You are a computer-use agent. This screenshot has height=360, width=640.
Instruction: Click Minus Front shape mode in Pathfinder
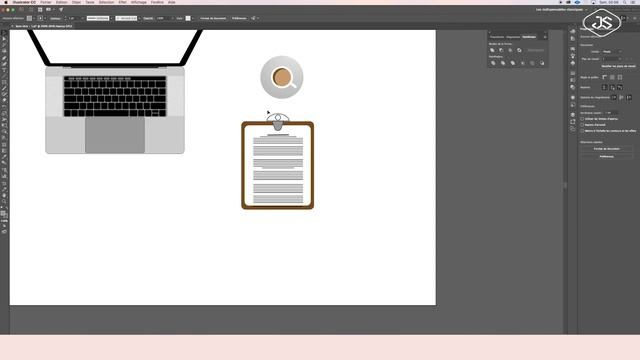(x=502, y=50)
